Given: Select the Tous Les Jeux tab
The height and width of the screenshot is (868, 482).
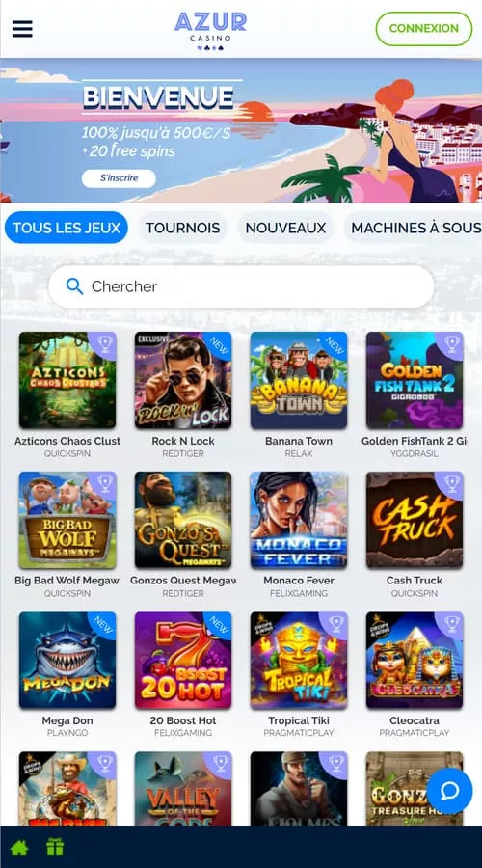Looking at the screenshot, I should [x=67, y=228].
